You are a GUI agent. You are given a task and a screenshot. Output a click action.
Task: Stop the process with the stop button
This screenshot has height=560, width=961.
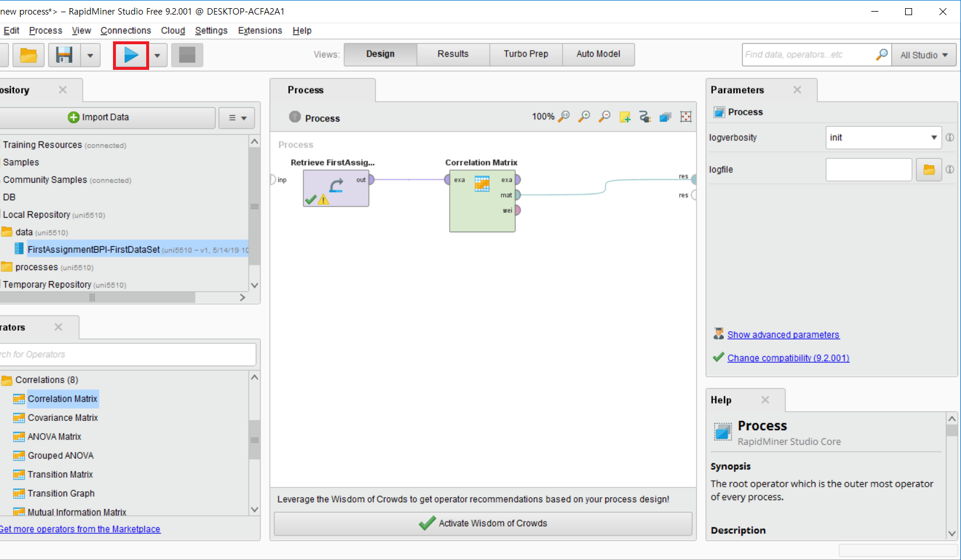(x=187, y=55)
